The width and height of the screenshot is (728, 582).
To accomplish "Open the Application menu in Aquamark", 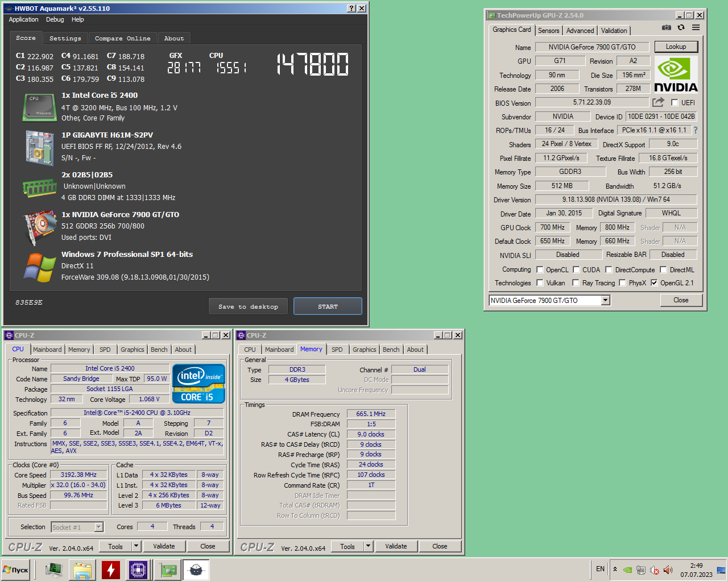I will (x=23, y=19).
